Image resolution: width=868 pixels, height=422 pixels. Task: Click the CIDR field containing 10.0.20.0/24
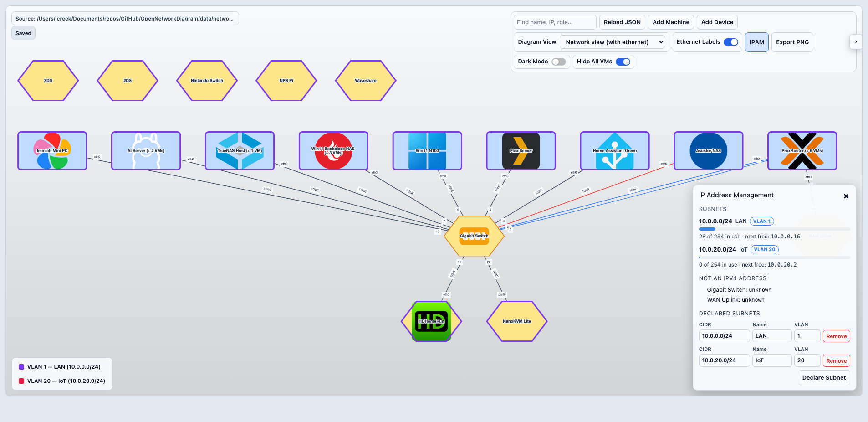tap(724, 360)
